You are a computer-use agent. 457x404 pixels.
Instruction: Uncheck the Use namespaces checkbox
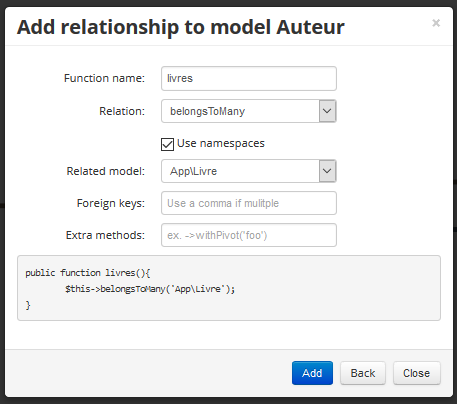click(x=167, y=144)
